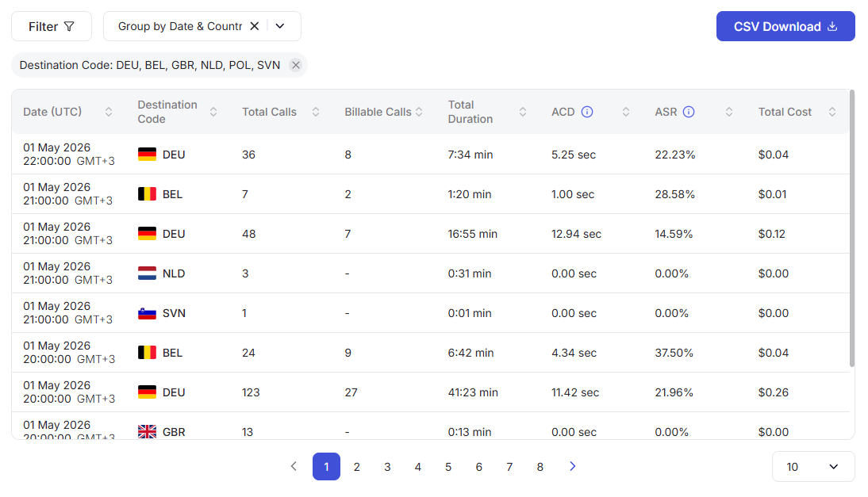Select total duration 41:23 min
Viewport: 868px width, 497px height.
(x=473, y=392)
